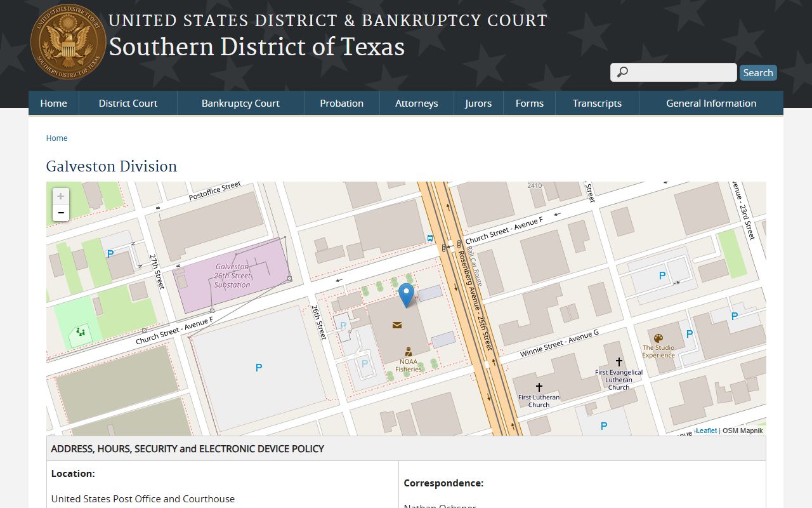Viewport: 812px width, 508px height.
Task: Click the Search button
Action: tap(758, 73)
